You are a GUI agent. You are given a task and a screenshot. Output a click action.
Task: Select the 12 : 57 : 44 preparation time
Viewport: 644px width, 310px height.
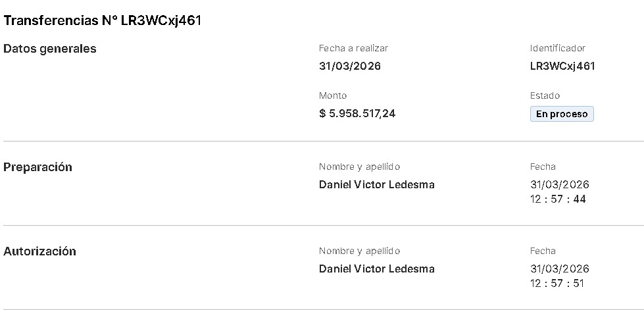pos(558,199)
